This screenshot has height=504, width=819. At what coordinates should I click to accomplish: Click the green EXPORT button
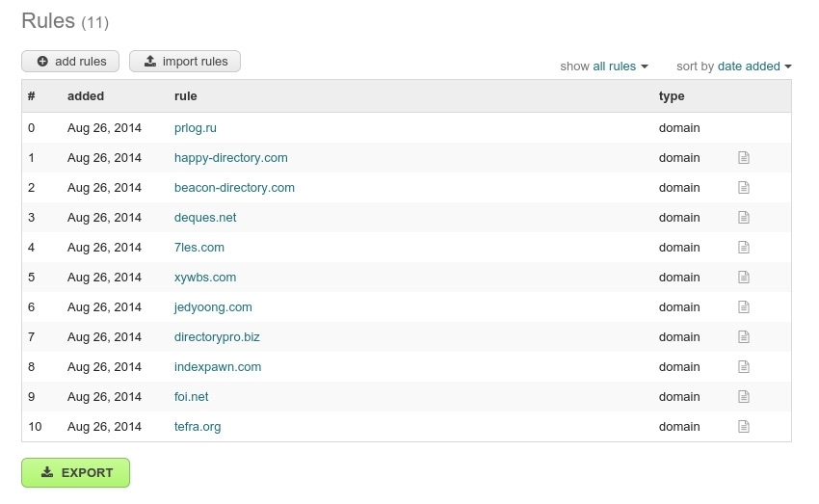[76, 472]
